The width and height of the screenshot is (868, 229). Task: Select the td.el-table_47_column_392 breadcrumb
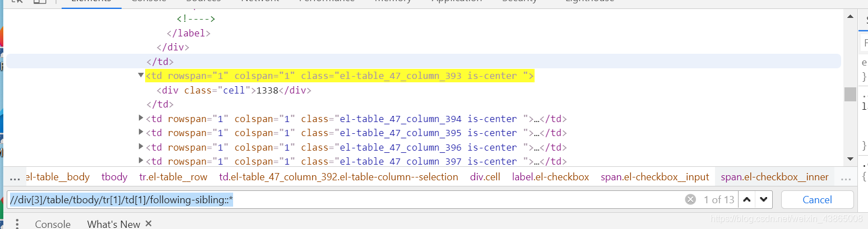338,177
